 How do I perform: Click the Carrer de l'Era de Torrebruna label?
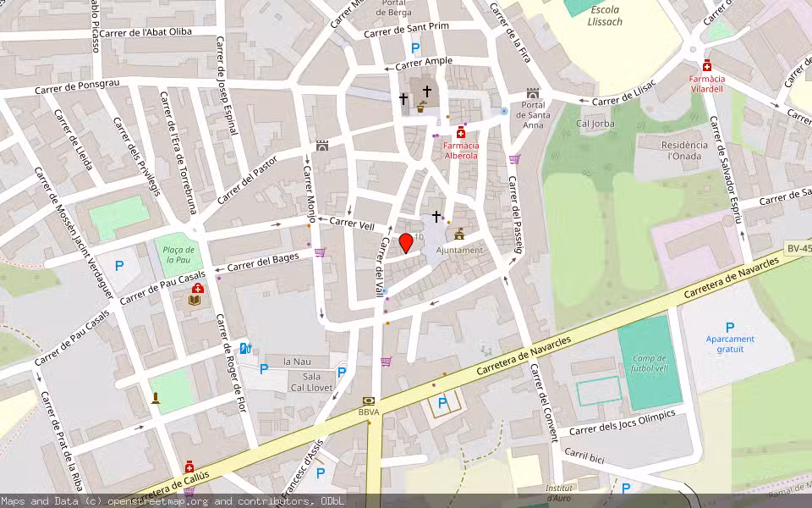178,153
